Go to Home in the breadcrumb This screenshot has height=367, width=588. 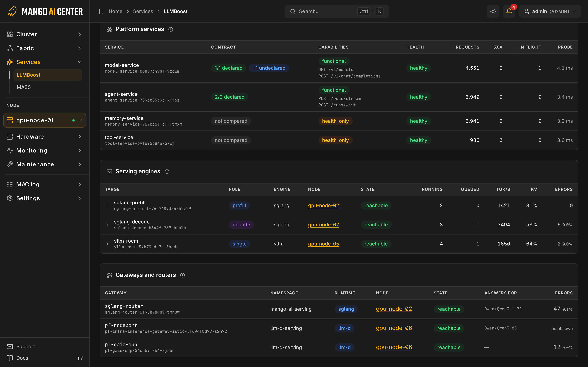pos(115,11)
